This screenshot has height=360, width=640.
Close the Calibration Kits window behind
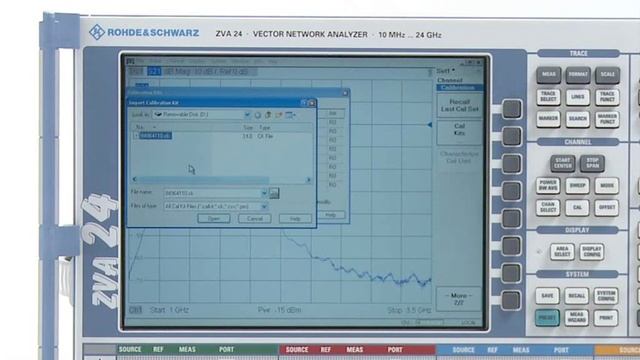point(345,93)
